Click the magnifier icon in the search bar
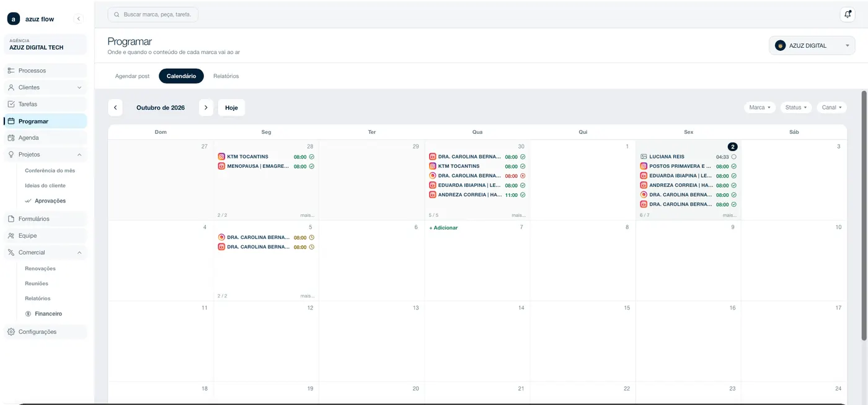Image resolution: width=868 pixels, height=405 pixels. click(117, 14)
